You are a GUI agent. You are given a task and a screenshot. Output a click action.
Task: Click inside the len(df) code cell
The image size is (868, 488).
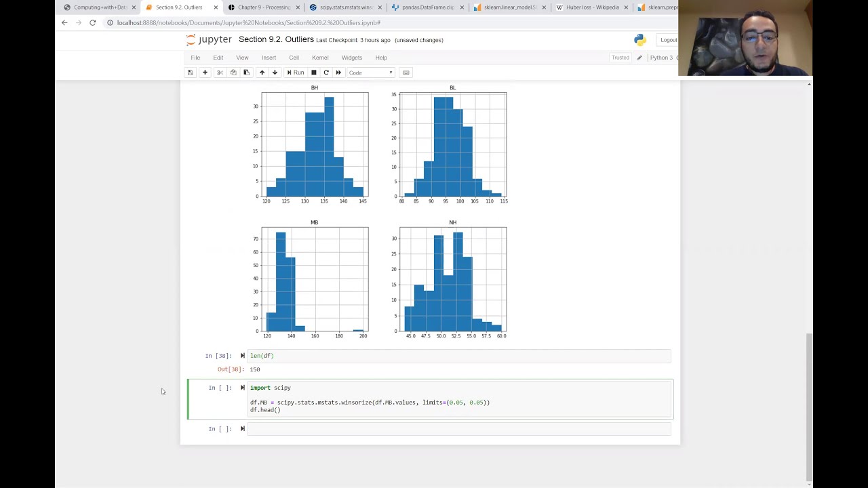(x=459, y=356)
